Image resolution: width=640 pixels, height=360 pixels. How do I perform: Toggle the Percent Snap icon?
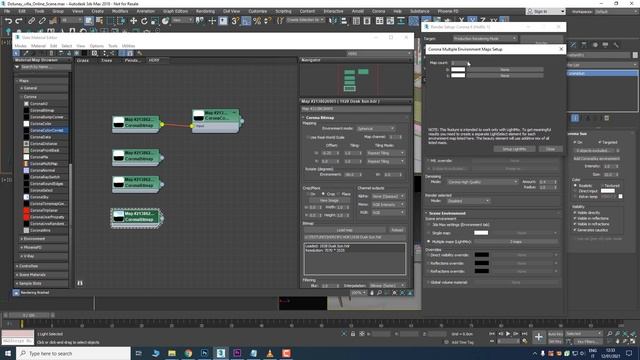click(257, 21)
